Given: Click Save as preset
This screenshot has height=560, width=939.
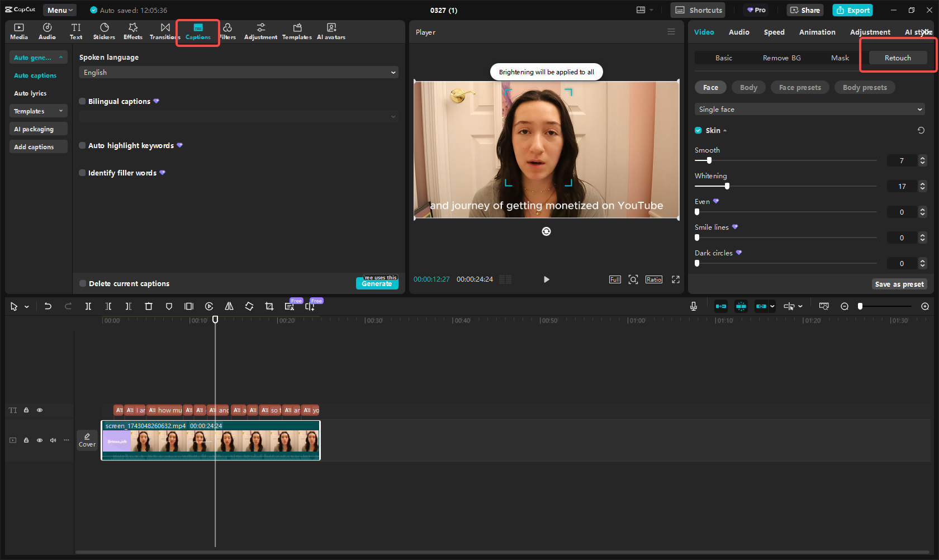Looking at the screenshot, I should point(899,284).
